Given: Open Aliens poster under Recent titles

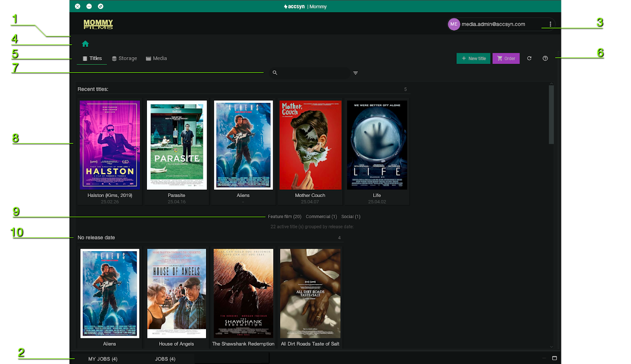Looking at the screenshot, I should (244, 145).
